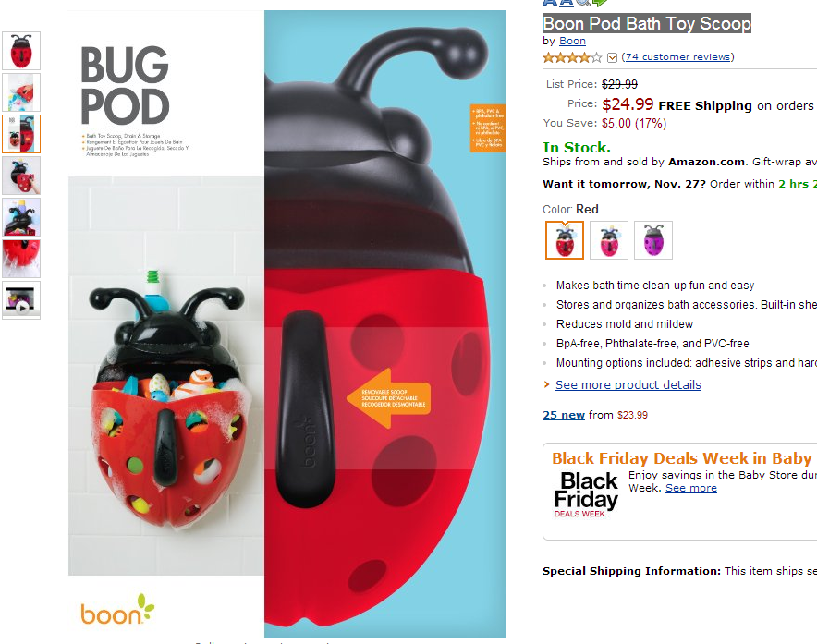Choose the pink ladybug color swatch
Screen dimensions: 817x644
tap(609, 240)
